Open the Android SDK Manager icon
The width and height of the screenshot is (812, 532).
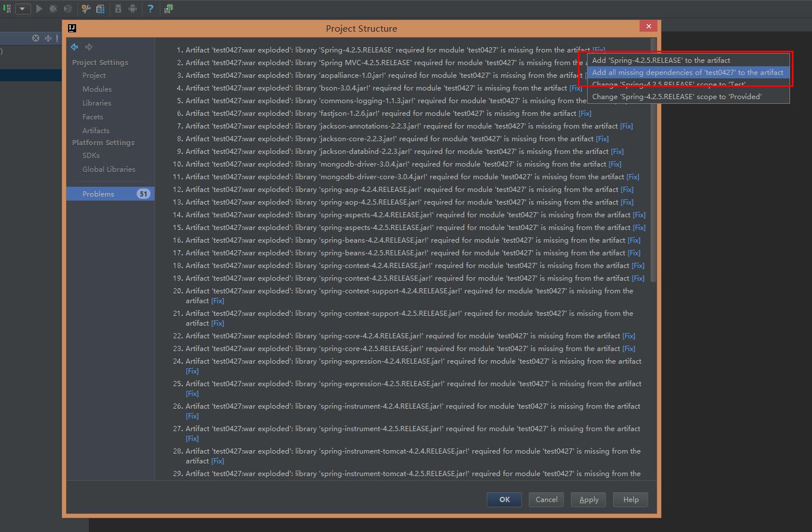118,9
